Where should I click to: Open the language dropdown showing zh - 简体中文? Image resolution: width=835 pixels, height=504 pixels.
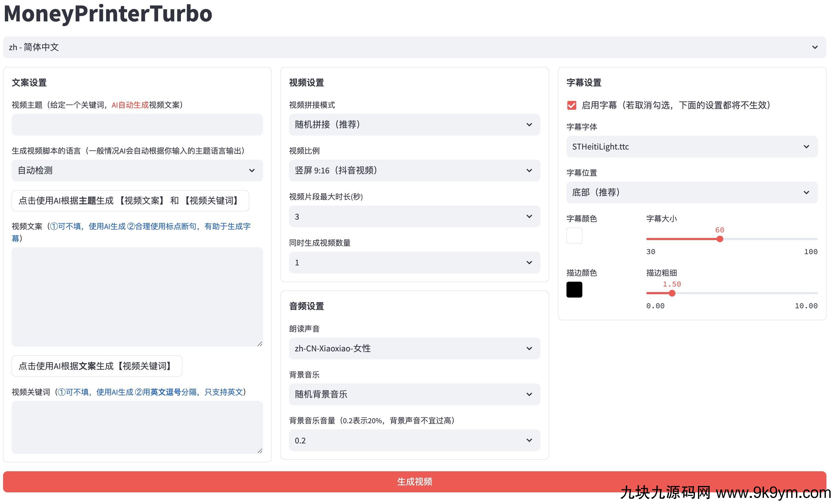414,47
